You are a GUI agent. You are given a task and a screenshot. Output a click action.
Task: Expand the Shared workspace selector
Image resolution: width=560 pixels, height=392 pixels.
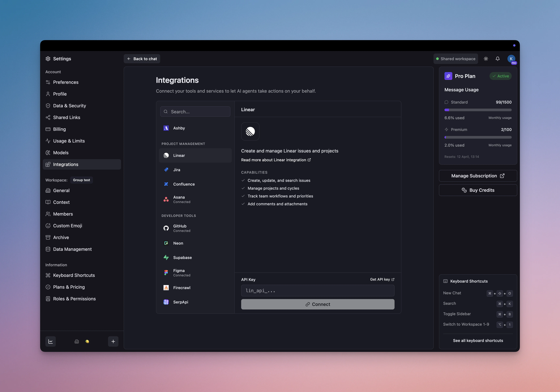click(456, 59)
